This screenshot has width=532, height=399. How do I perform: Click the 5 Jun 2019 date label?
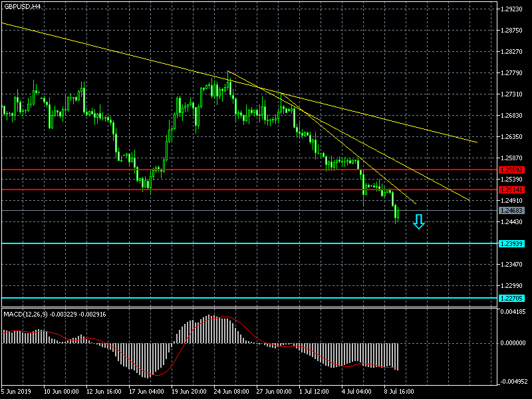[16, 392]
